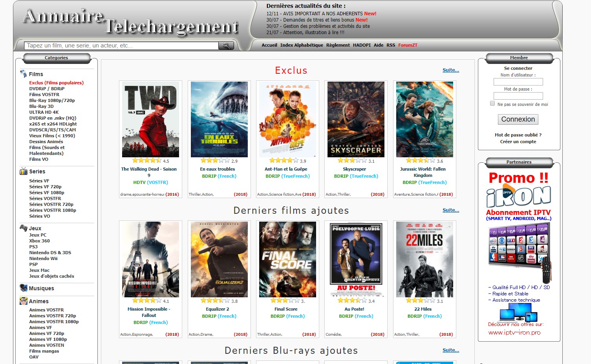This screenshot has height=364, width=591.
Task: Select HADOPI in the top menu
Action: [x=362, y=45]
